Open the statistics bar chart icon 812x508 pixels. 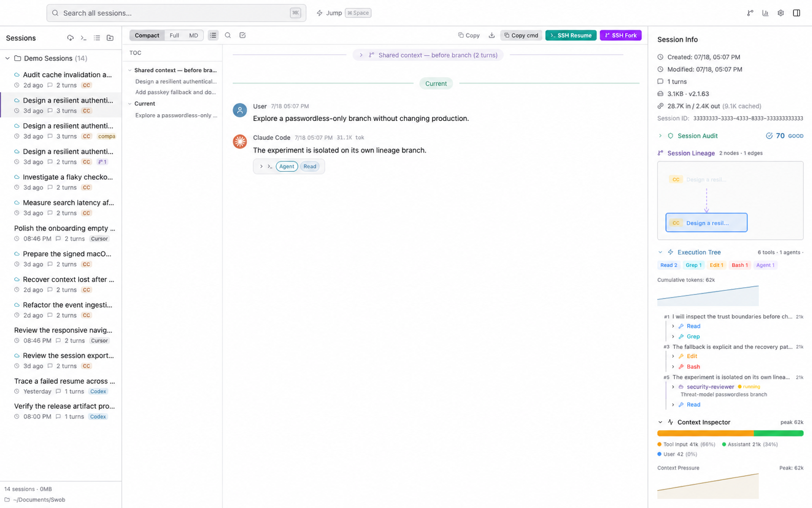[x=765, y=13]
